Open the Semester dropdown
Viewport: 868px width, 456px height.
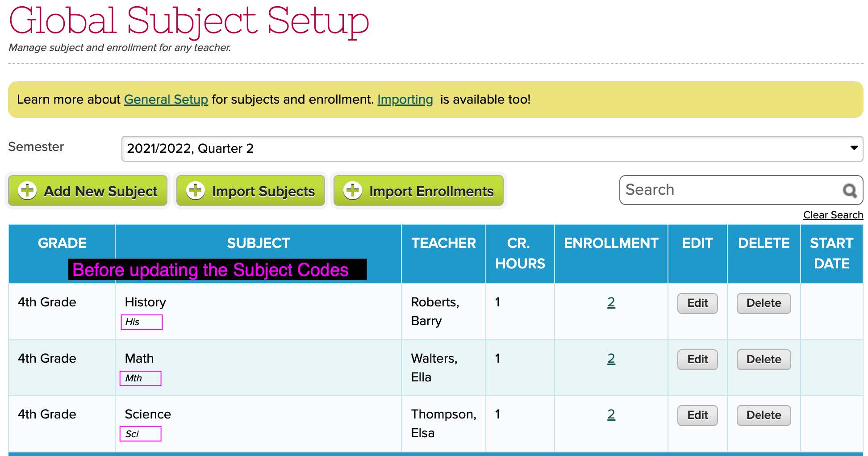(x=491, y=148)
